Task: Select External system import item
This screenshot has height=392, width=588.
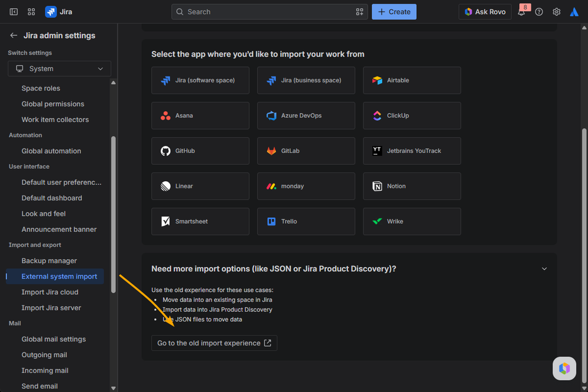Action: click(55, 277)
